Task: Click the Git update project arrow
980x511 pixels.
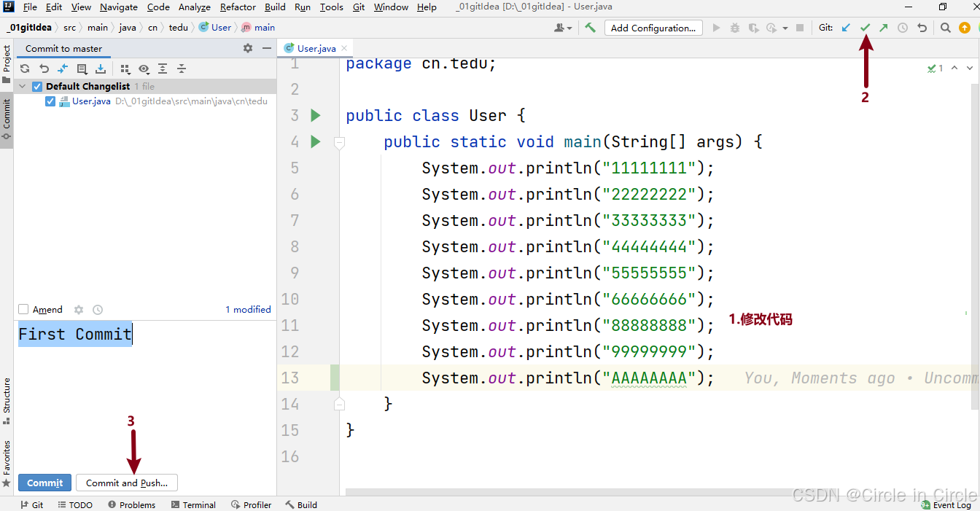Action: 846,28
